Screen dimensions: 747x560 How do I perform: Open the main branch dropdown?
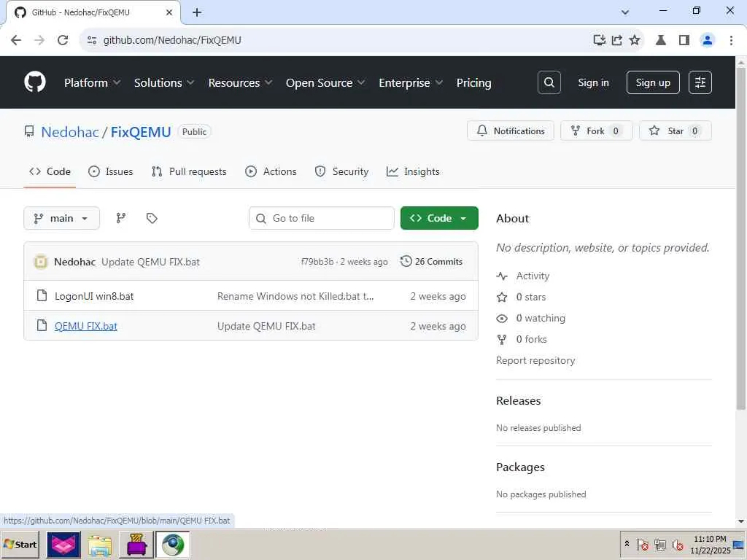pyautogui.click(x=61, y=218)
